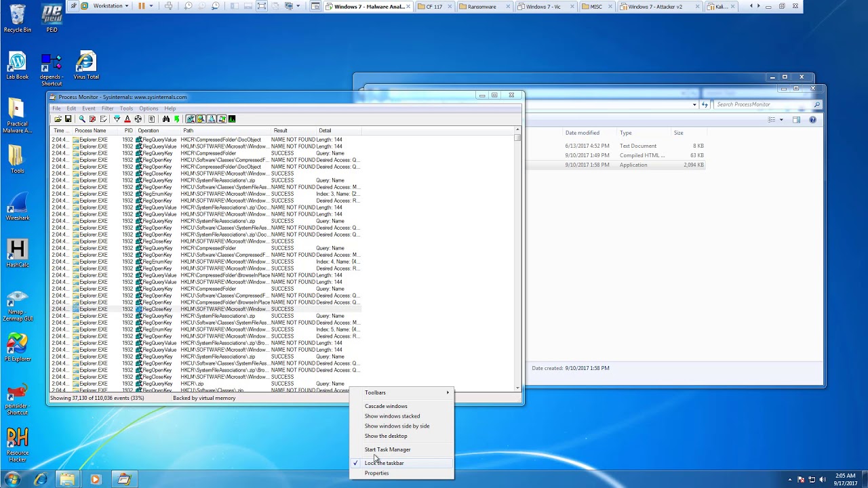Screen dimensions: 868x488
Task: Select the Application file row in Explorer
Action: click(617, 165)
